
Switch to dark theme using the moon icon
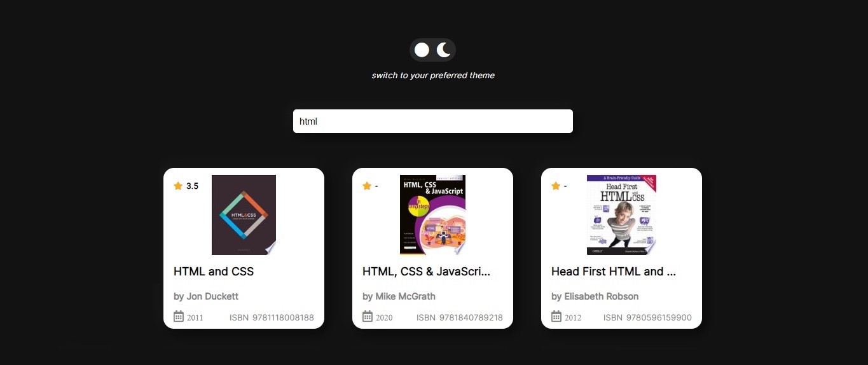click(x=444, y=50)
